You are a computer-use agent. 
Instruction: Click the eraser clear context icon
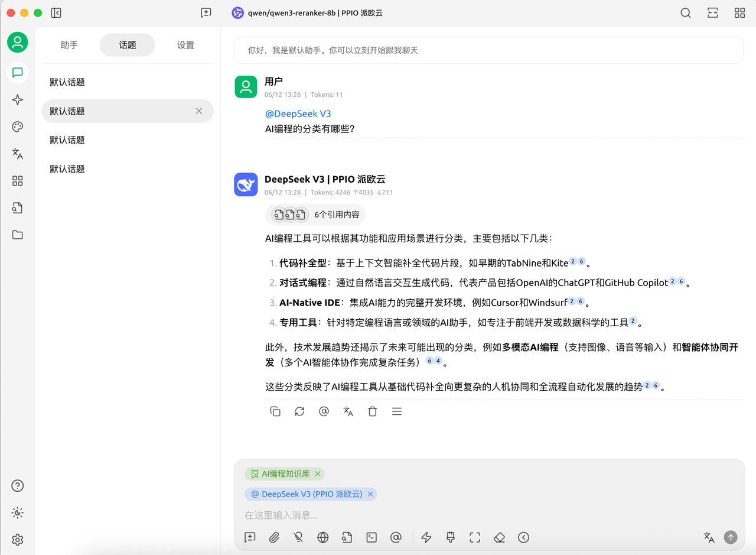tap(499, 537)
